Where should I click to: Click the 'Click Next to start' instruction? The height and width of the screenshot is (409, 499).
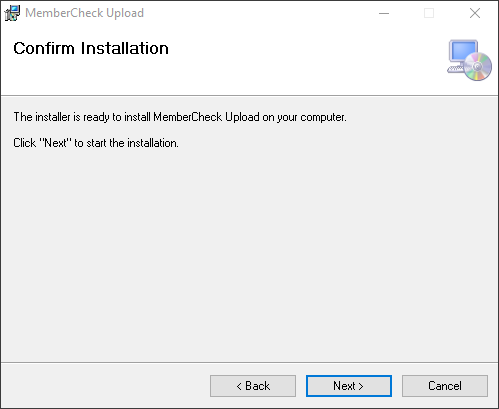click(x=96, y=143)
